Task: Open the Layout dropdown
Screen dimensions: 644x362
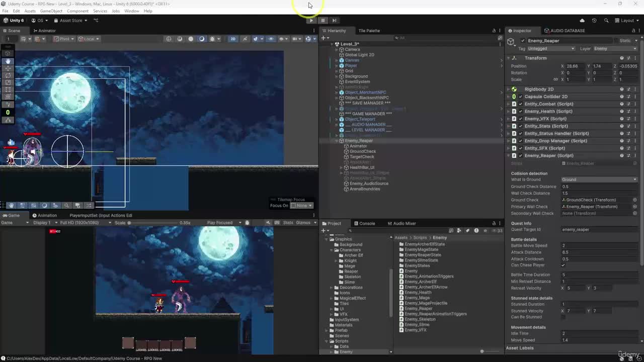Action: click(x=627, y=21)
